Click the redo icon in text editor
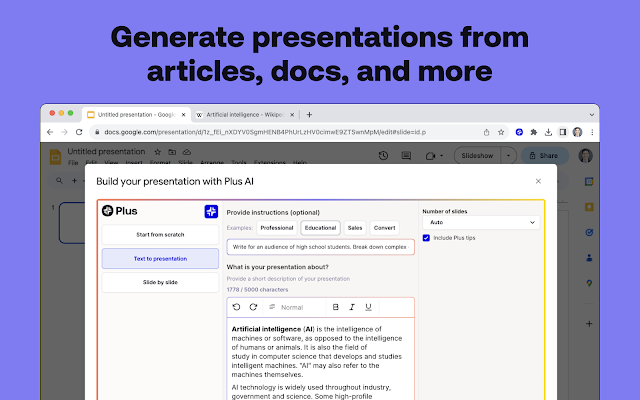This screenshot has height=400, width=640. click(253, 307)
